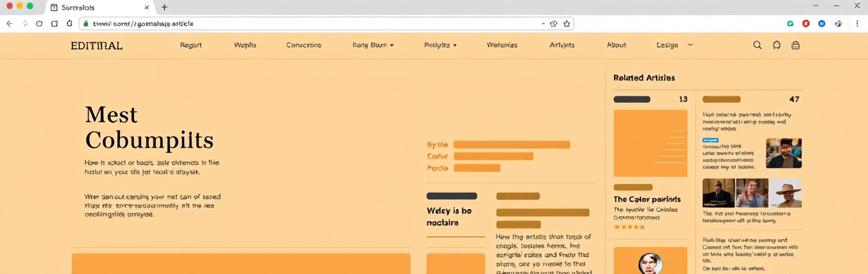The height and width of the screenshot is (274, 868).
Task: Click the green padlock site info icon
Action: pos(85,24)
